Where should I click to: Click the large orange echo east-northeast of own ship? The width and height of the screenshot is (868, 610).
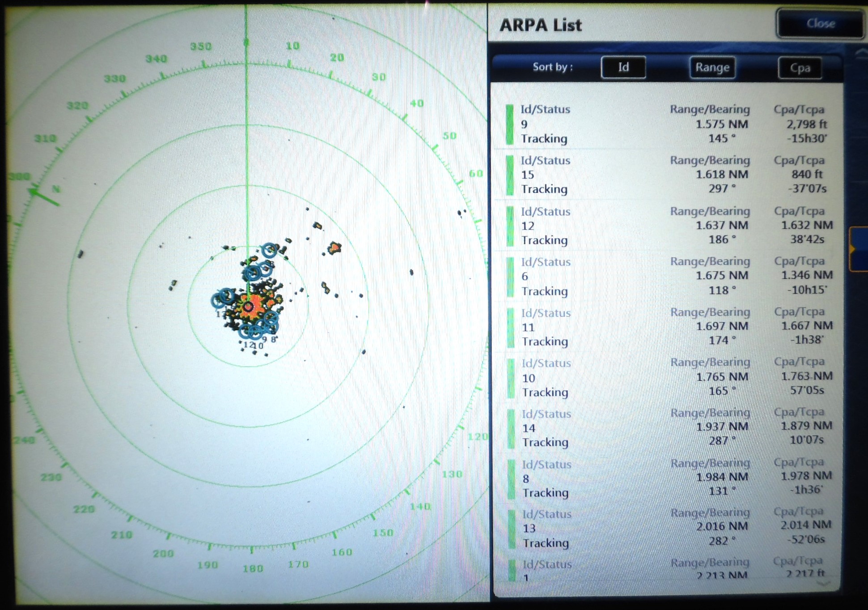point(334,247)
